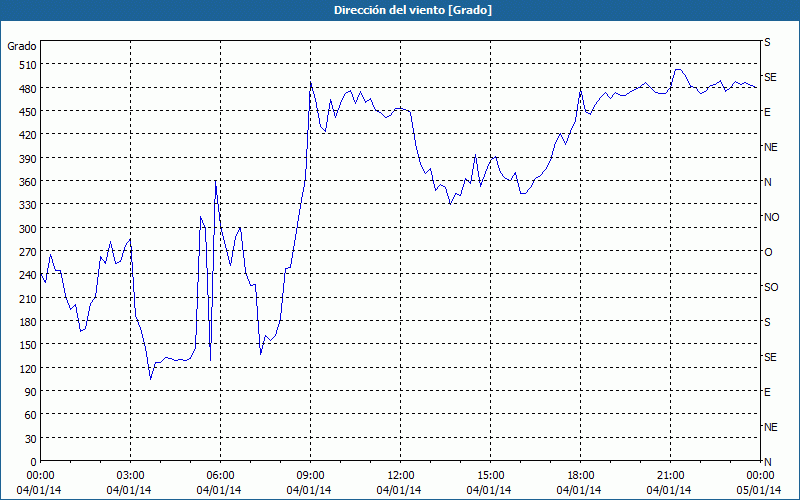Click the 15:00 time axis label
Viewport: 800px width, 500px height.
coord(491,476)
